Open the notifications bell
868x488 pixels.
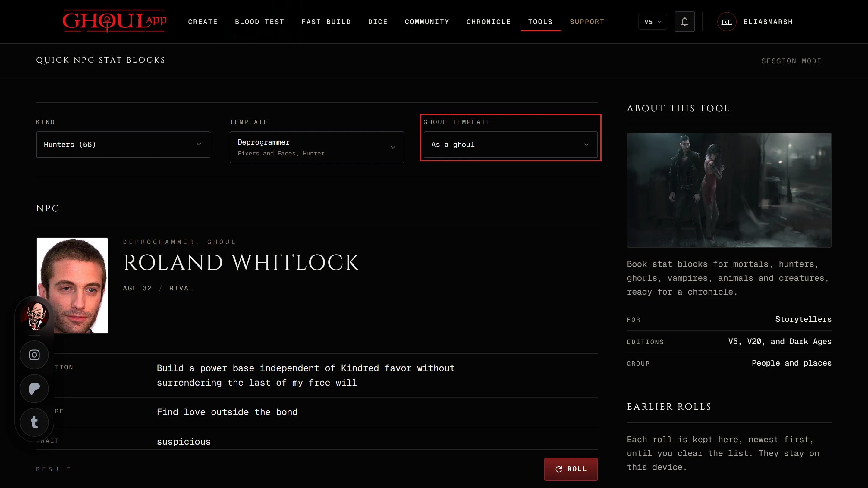pos(684,22)
